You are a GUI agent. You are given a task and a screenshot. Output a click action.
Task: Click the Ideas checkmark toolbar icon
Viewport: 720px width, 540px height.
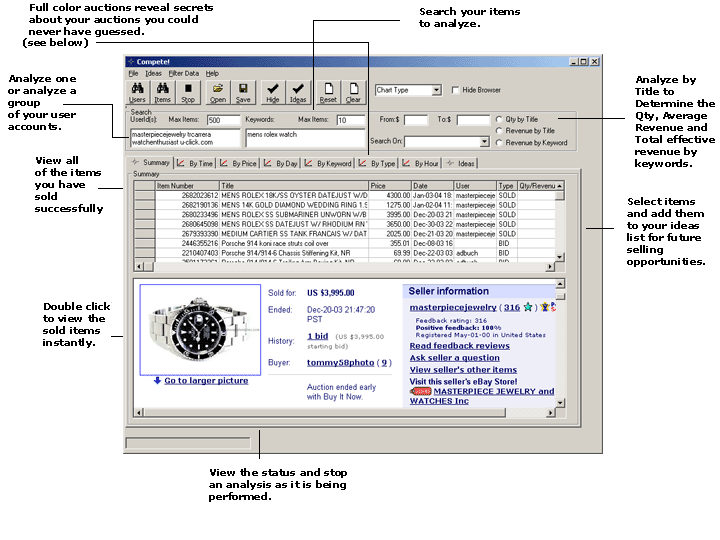tap(298, 92)
